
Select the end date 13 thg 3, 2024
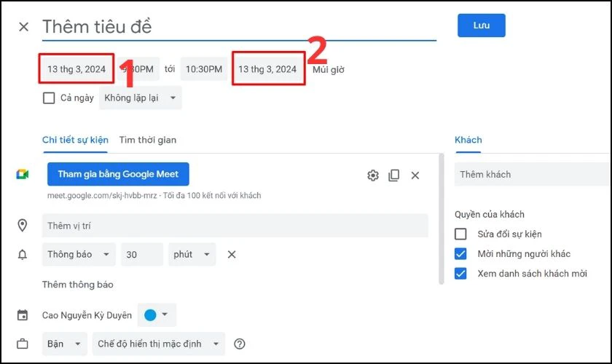coord(268,69)
